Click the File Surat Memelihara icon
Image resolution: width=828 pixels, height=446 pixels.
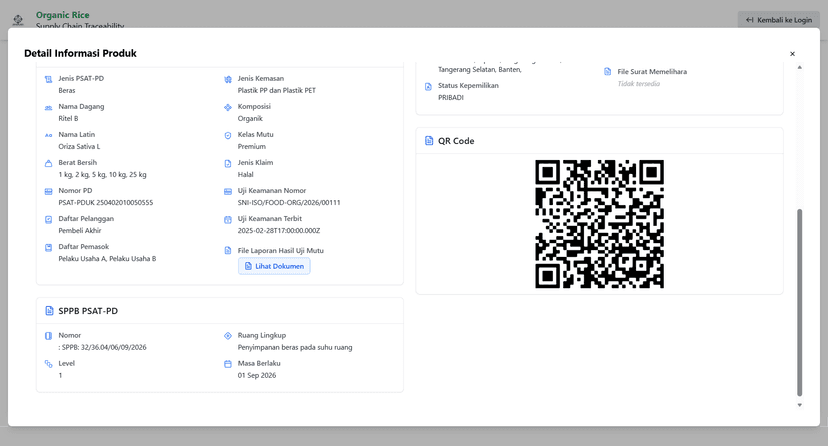coord(607,72)
